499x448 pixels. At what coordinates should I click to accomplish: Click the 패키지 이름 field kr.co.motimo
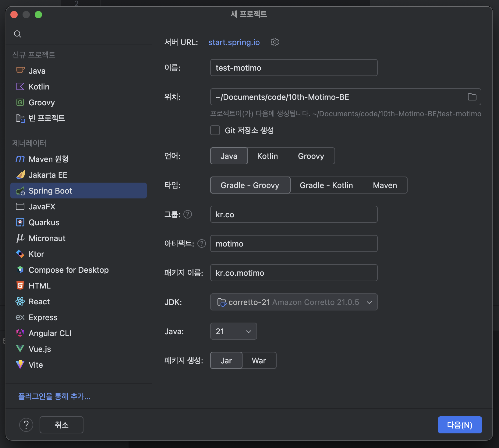(294, 273)
